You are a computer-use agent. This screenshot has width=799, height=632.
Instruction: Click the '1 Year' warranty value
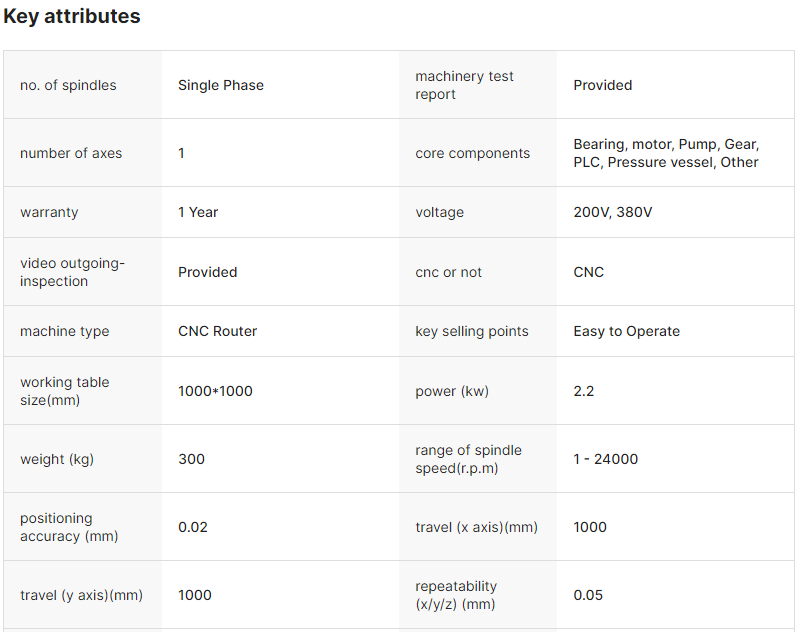point(198,212)
